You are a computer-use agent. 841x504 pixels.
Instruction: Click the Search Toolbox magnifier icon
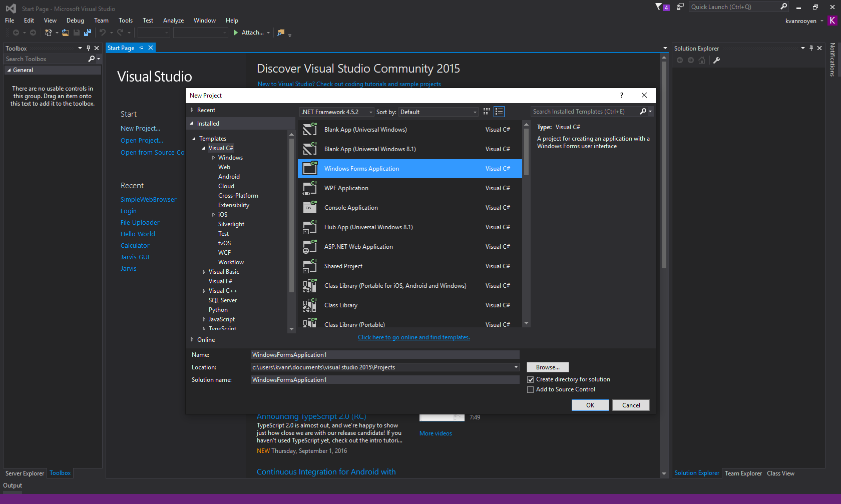92,59
